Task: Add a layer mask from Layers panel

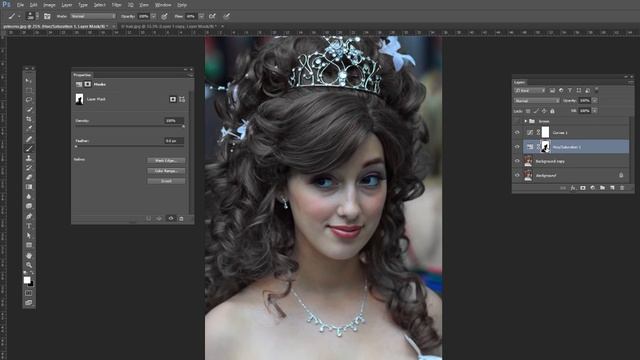Action: pyautogui.click(x=583, y=188)
